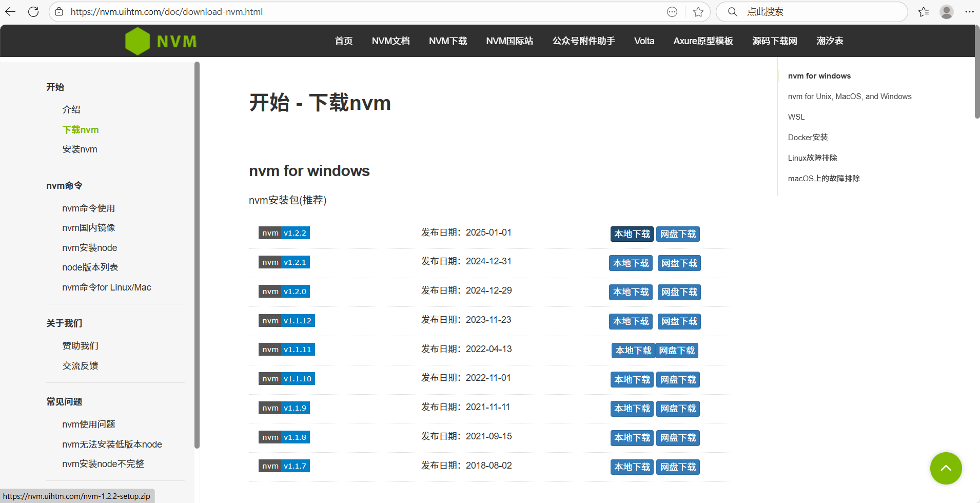Image resolution: width=980 pixels, height=503 pixels.
Task: Open nvm安装node sidebar link
Action: coord(89,248)
